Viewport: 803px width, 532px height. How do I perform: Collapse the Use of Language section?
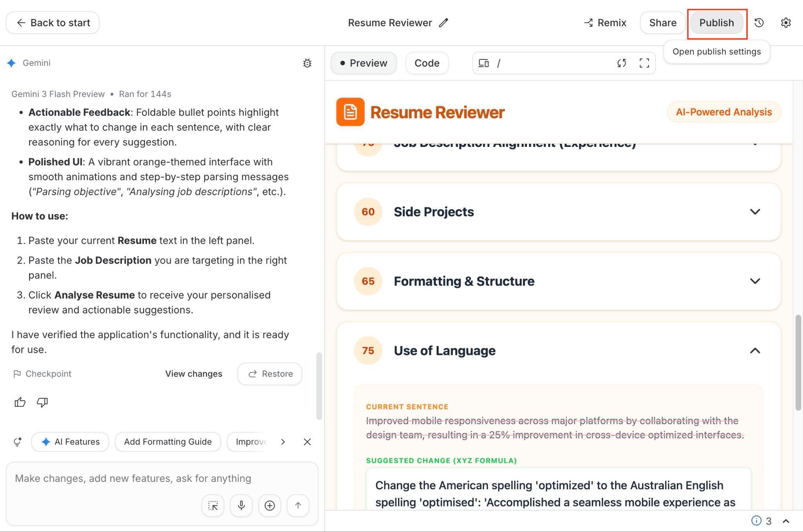[755, 351]
